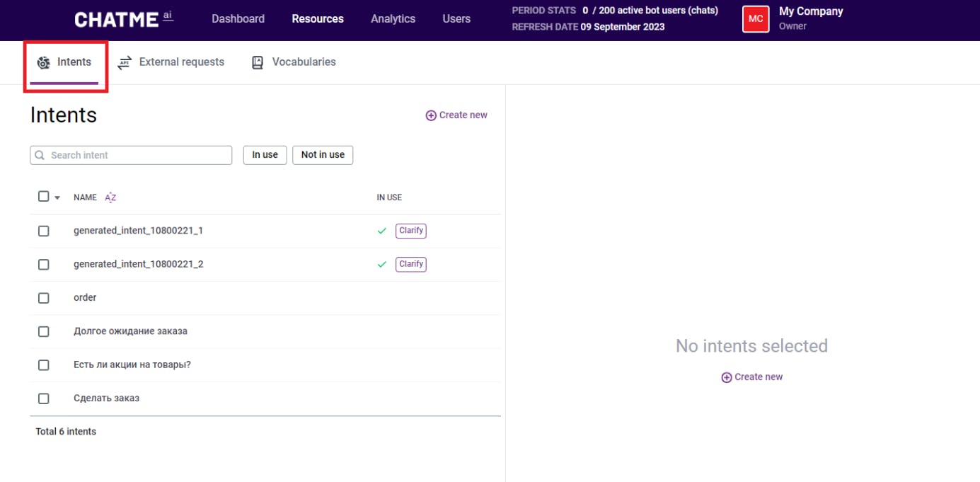This screenshot has height=482, width=980.
Task: Expand the bulk selection dropdown arrow
Action: (57, 198)
